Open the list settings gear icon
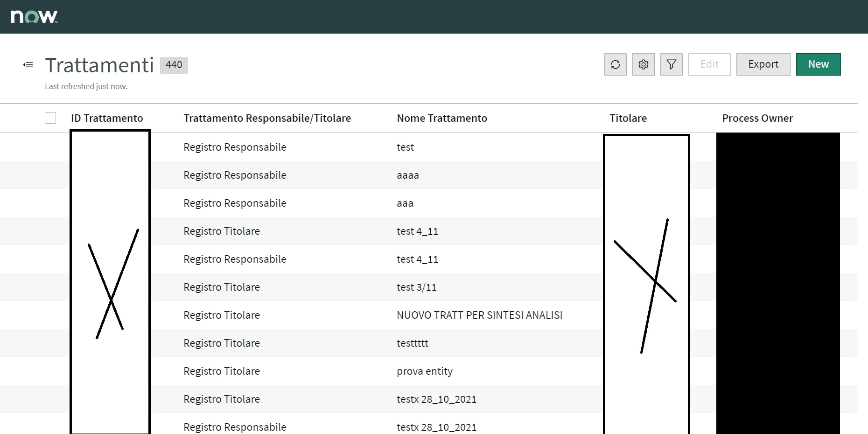 643,64
